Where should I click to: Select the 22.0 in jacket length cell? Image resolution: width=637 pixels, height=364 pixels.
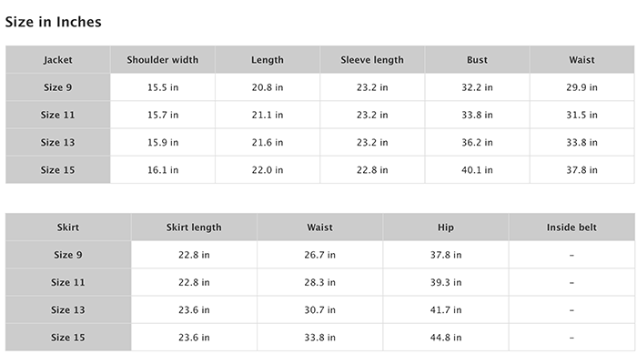[268, 170]
